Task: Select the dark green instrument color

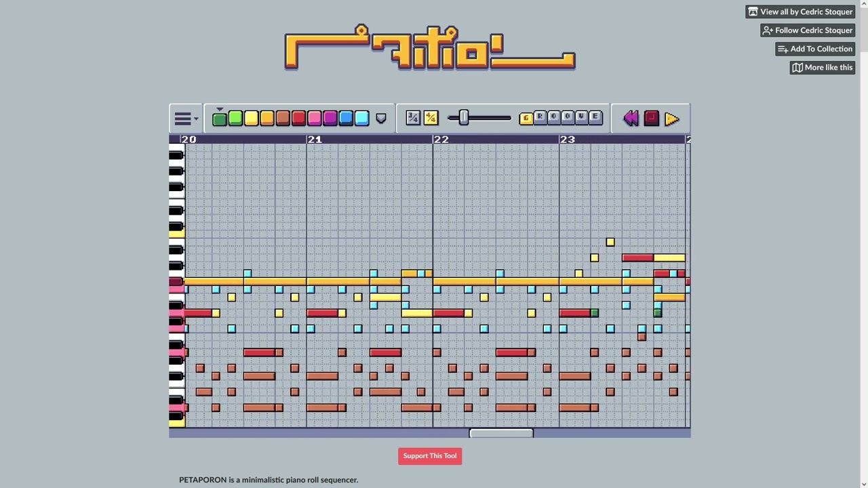Action: coord(219,119)
